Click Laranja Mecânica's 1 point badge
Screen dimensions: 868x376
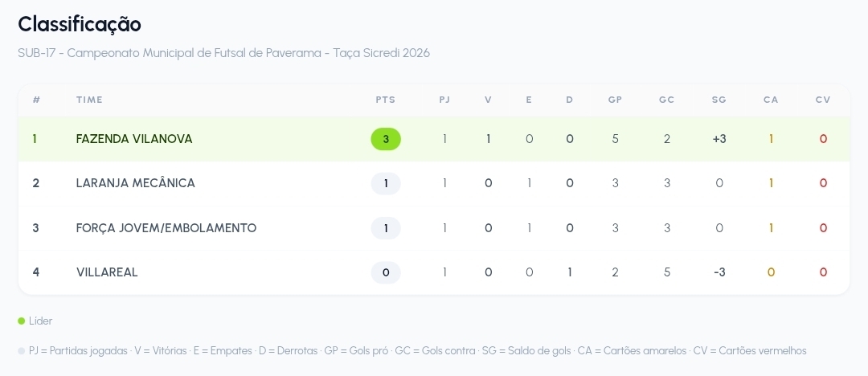pos(386,183)
